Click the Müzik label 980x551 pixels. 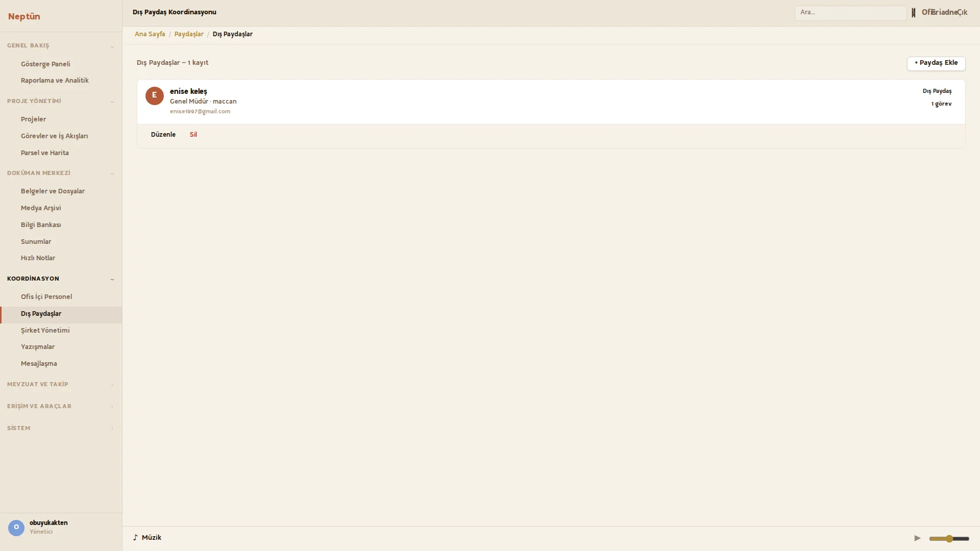[x=152, y=538]
